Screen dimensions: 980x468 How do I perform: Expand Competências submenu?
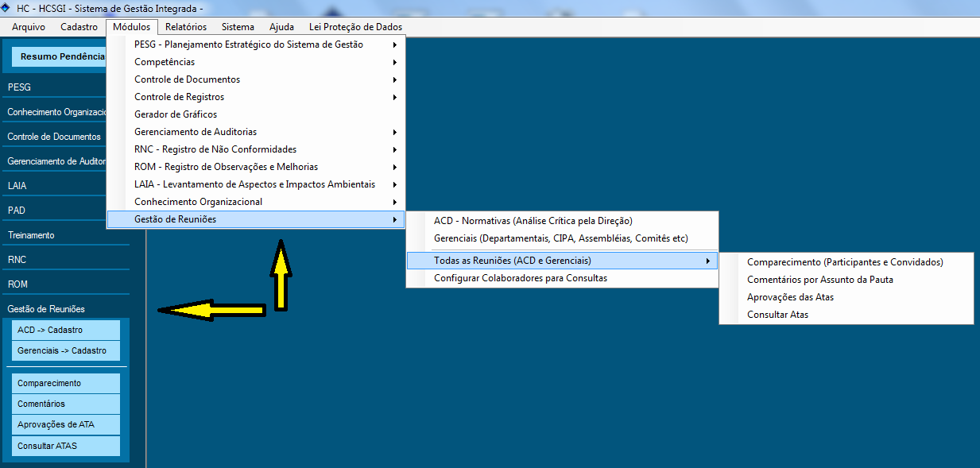coord(256,62)
